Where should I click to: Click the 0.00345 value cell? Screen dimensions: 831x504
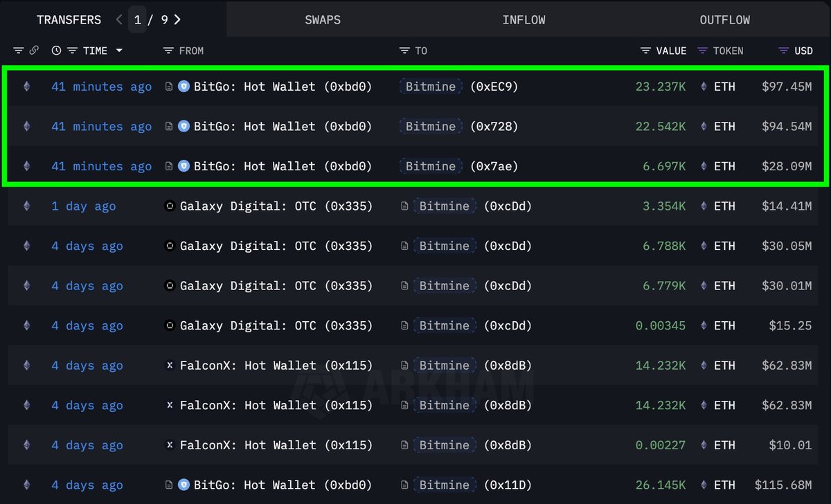tap(661, 326)
